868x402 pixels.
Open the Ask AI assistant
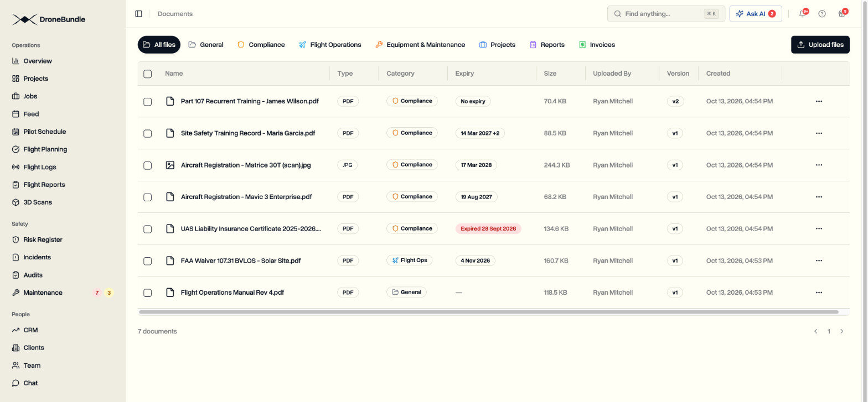coord(756,14)
